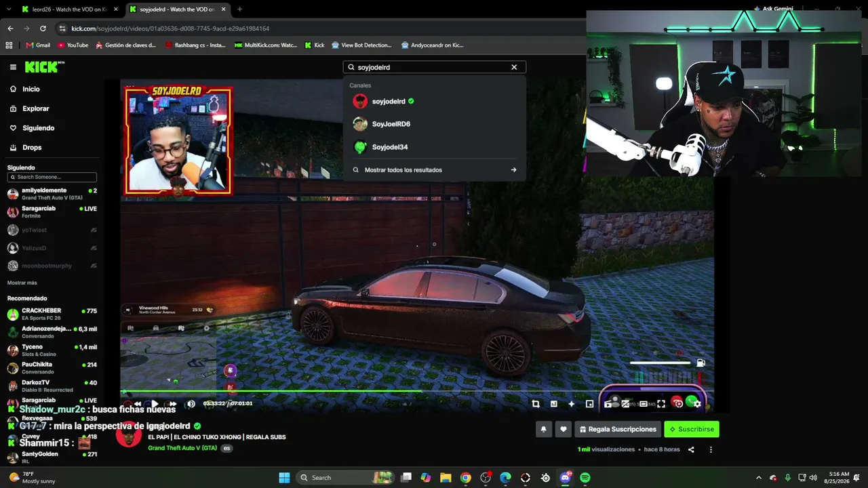Open Adrianozendeja recommended channel
868x488 pixels.
tap(52, 332)
